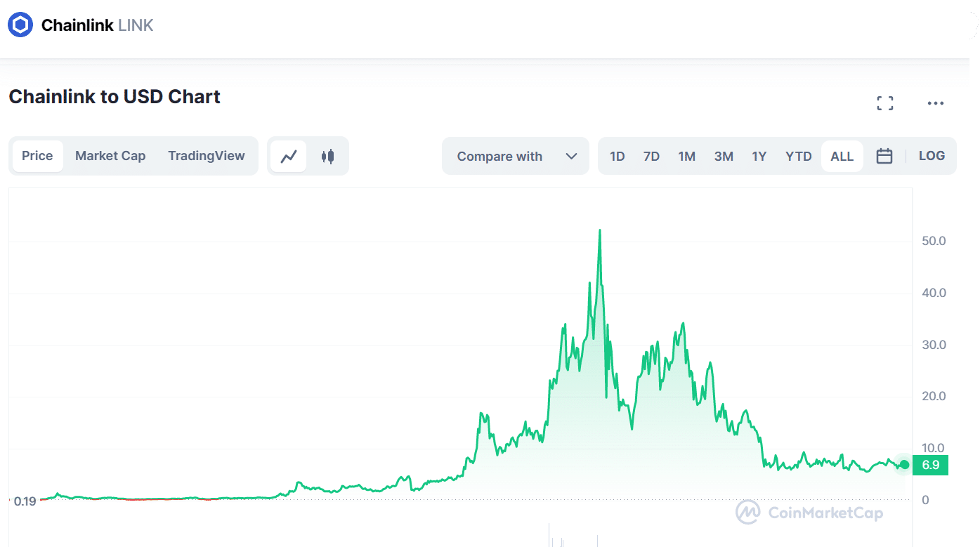The image size is (980, 547).
Task: Click the 6.9 current price label
Action: [930, 465]
